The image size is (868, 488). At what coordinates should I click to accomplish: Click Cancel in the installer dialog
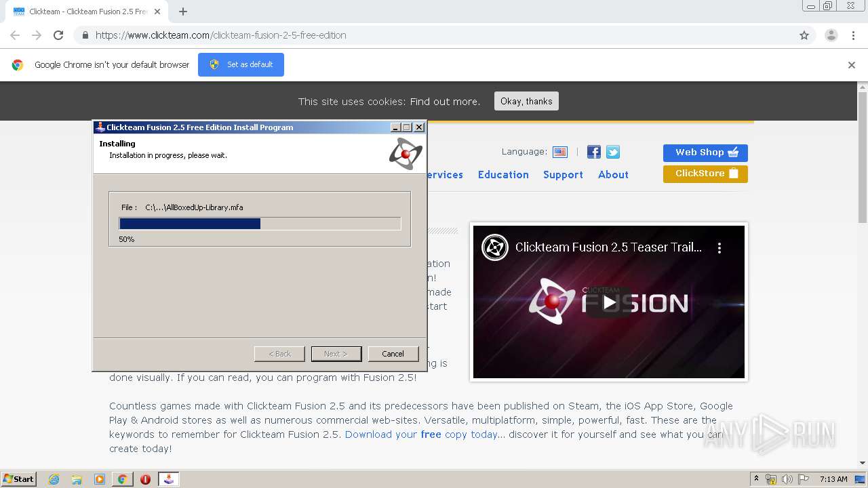[x=393, y=354]
